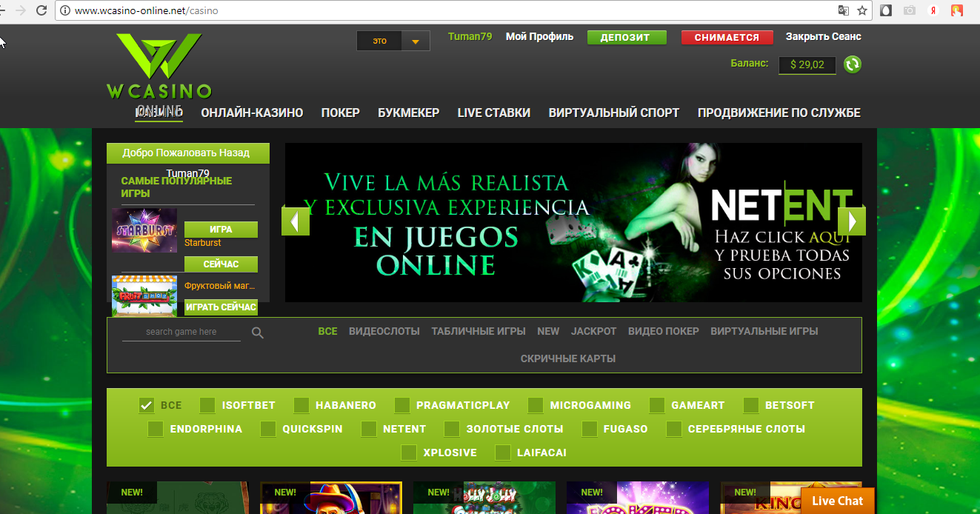Select the ВИДЕО ПОКЕР category tab
This screenshot has height=514, width=980.
pos(664,331)
